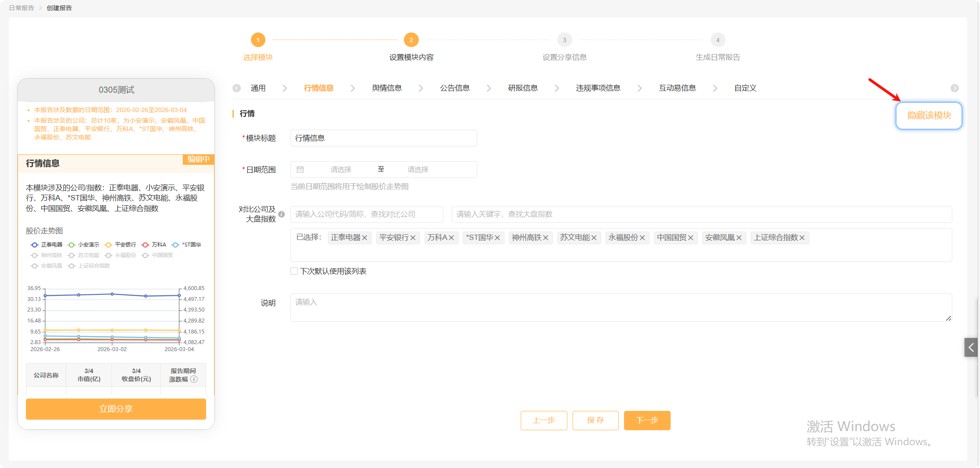Viewport: 980px width, 468px height.
Task: Show 永福股份 series in chart legend
Action: [x=120, y=255]
